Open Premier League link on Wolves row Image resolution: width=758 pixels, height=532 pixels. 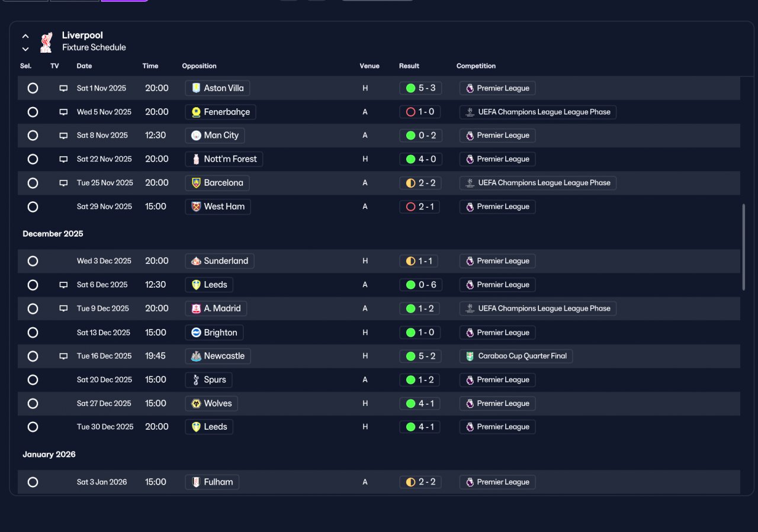pos(497,404)
